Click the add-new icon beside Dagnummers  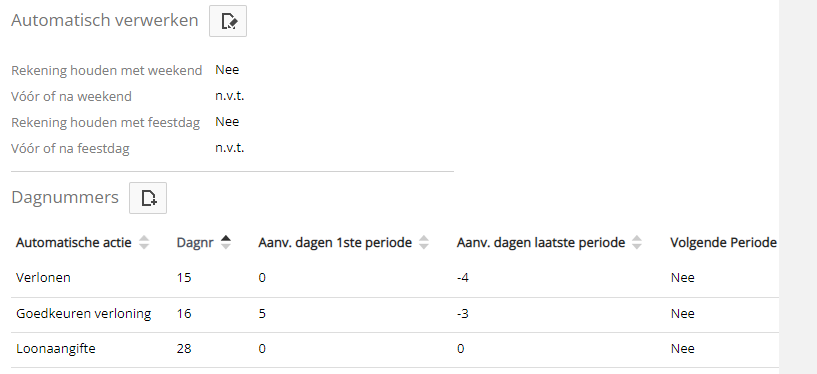coord(148,198)
